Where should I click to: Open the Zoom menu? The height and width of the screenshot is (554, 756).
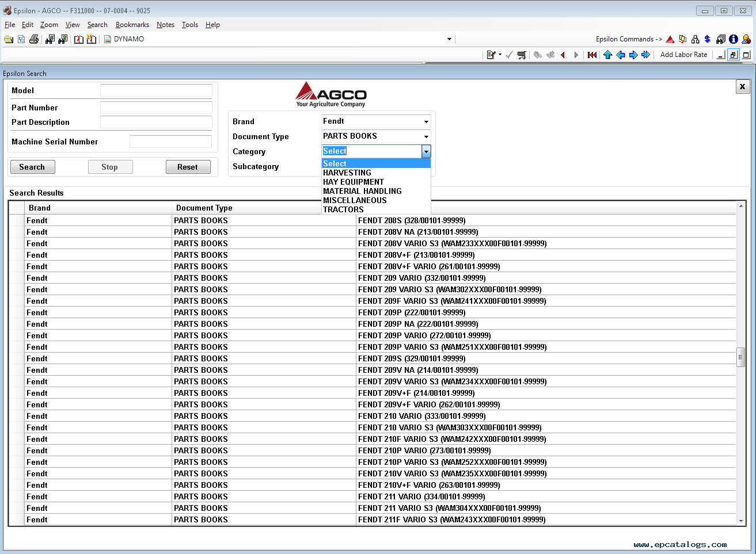(x=49, y=25)
